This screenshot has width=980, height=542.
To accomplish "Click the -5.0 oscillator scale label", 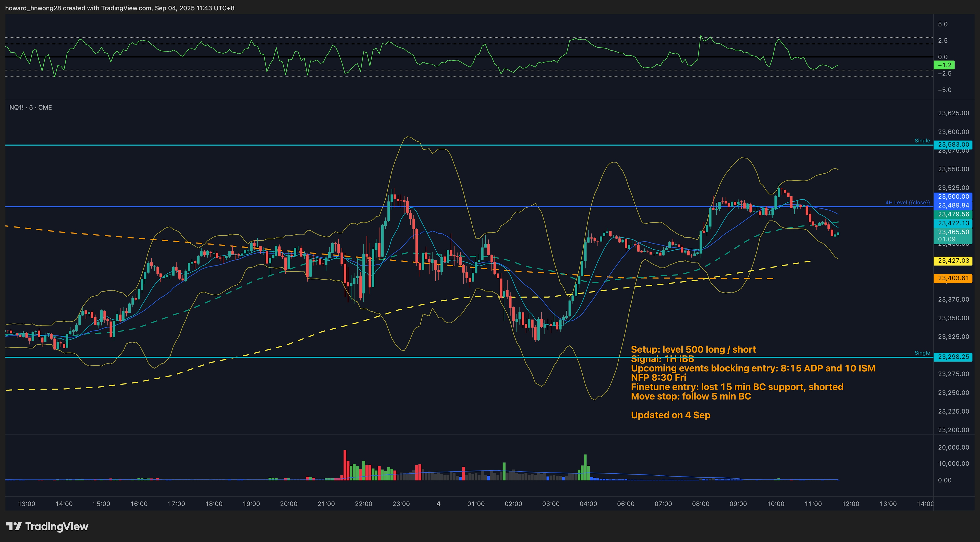I will pyautogui.click(x=945, y=90).
